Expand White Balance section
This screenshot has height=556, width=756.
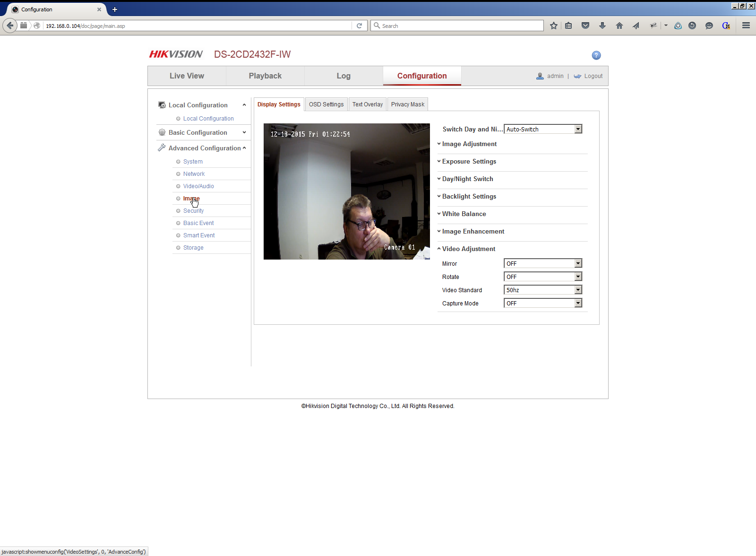(462, 214)
